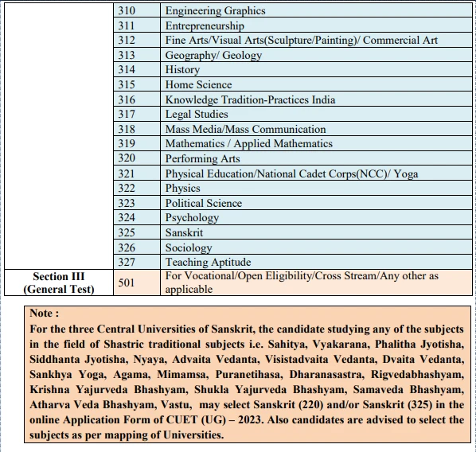Select 'Political Science' subject text
Viewport: 476px width, 452px height.
[x=204, y=203]
